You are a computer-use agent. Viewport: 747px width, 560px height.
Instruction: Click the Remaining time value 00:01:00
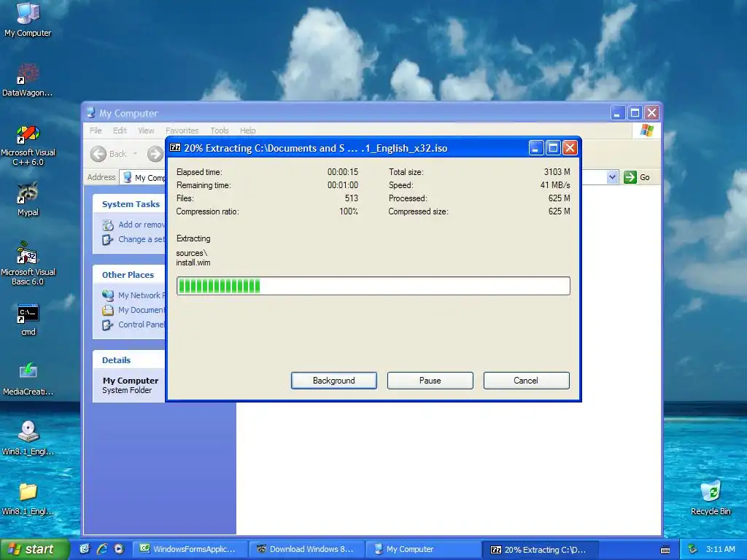tap(343, 185)
